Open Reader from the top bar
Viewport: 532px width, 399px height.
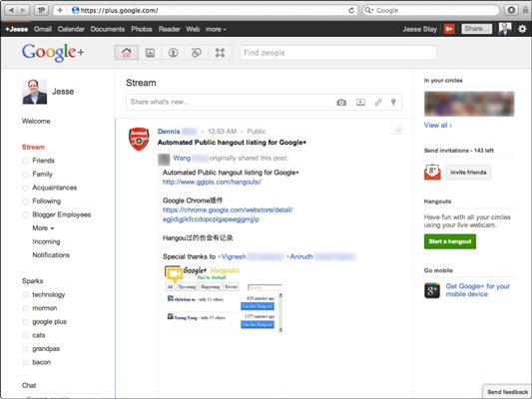click(170, 29)
